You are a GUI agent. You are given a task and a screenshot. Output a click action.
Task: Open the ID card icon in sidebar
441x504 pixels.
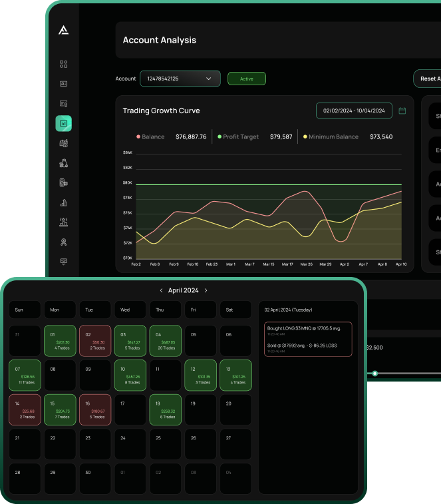click(x=64, y=84)
